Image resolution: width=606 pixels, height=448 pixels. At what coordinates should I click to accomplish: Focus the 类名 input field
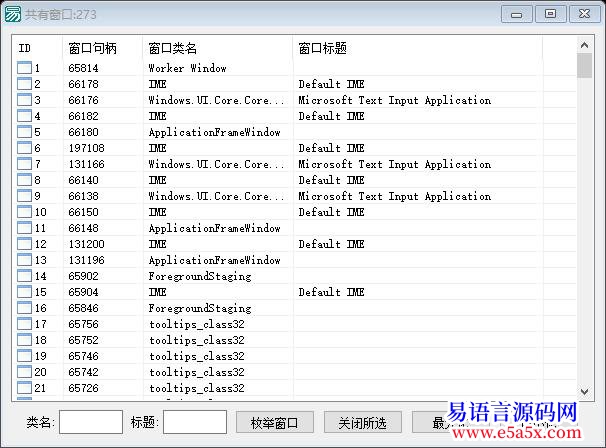pos(91,422)
